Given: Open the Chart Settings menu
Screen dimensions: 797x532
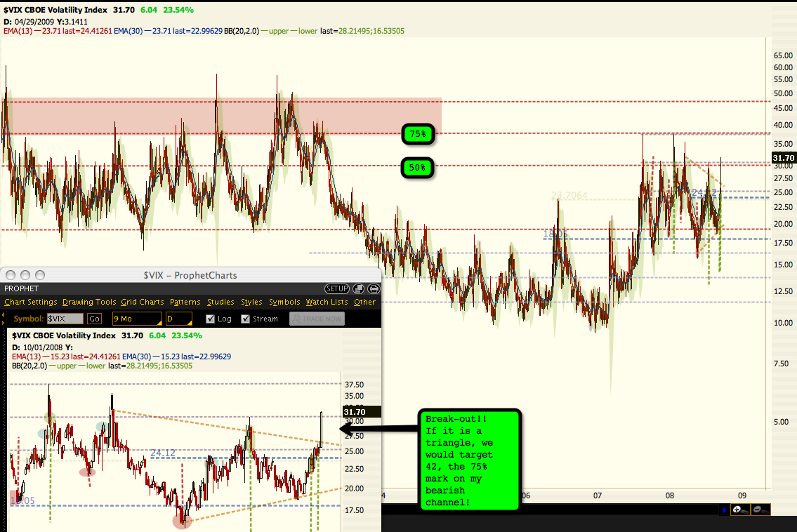Looking at the screenshot, I should pos(30,302).
